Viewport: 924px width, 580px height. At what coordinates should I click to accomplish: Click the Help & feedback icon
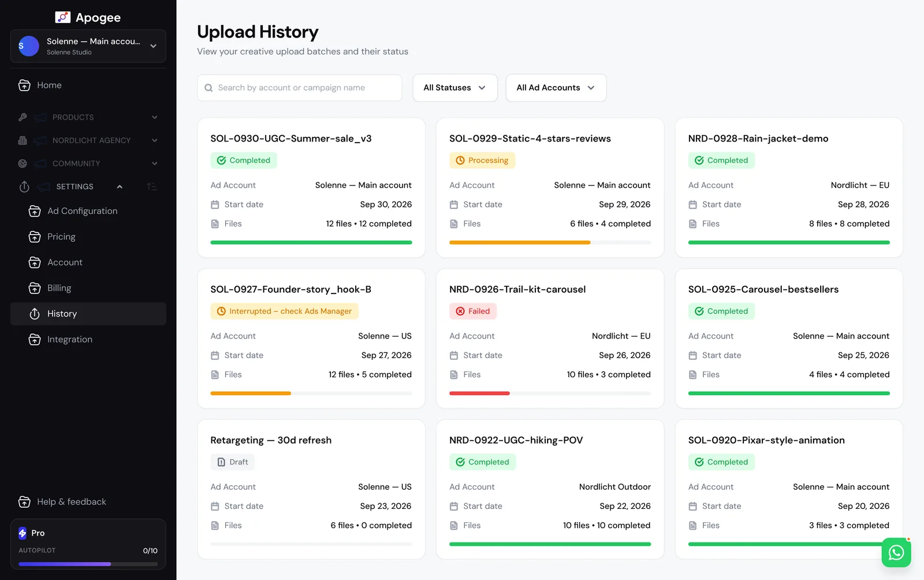click(24, 502)
